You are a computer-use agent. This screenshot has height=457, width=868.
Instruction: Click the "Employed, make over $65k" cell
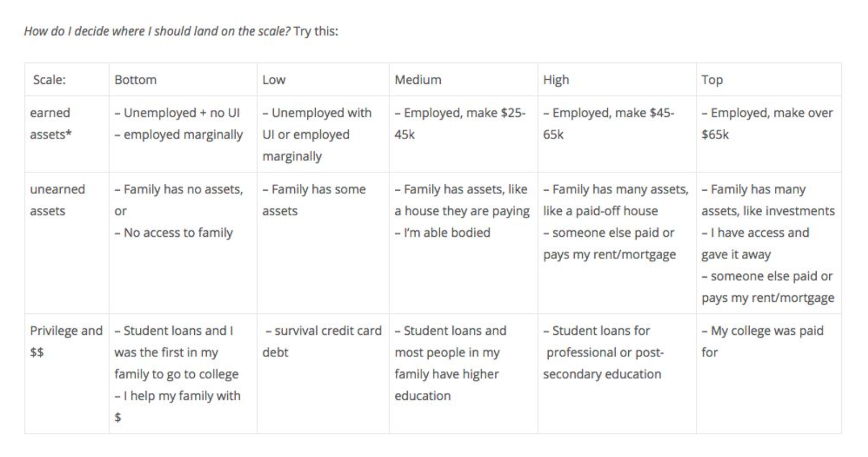click(766, 124)
